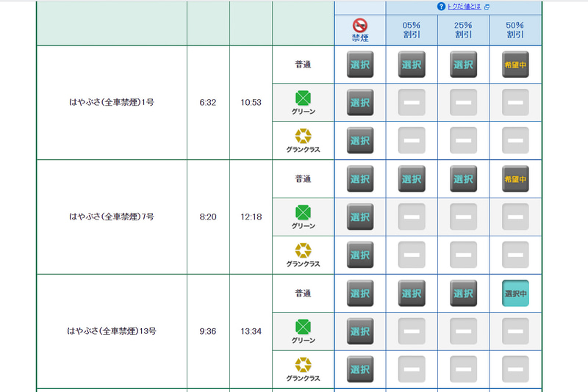
Task: Select 05% discount 普通 seat for はやぶさ13号
Action: [412, 294]
